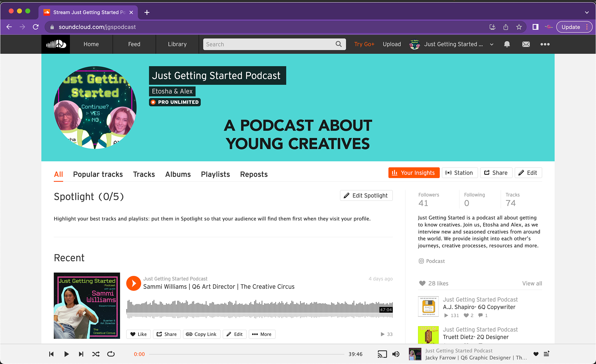This screenshot has height=364, width=596.
Task: Click the volume speaker icon
Action: coord(396,354)
